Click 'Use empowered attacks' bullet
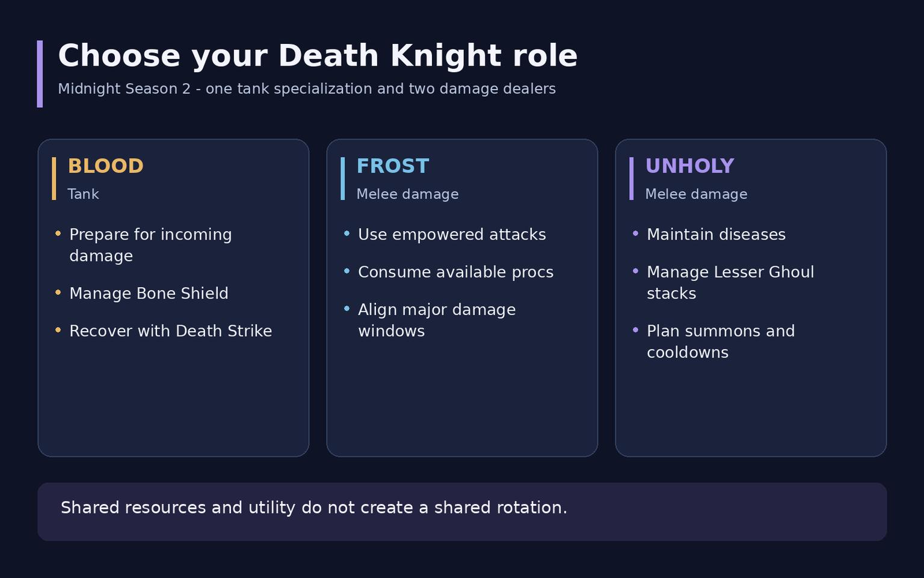The image size is (924, 578). point(452,234)
